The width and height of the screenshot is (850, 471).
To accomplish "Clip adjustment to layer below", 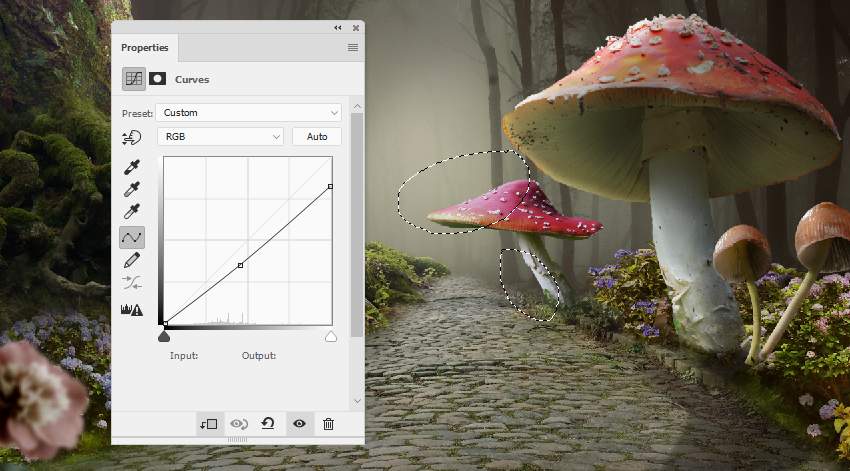I will point(209,424).
